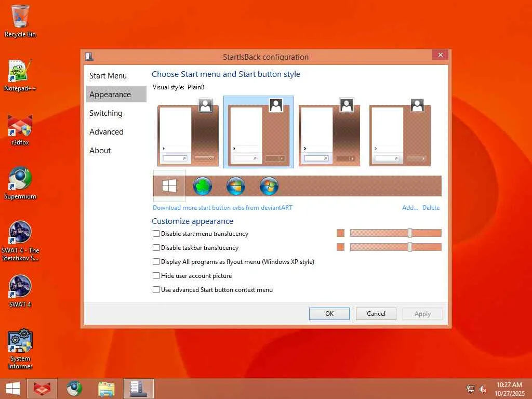
Task: Open Download more start button orbs link
Action: [222, 208]
